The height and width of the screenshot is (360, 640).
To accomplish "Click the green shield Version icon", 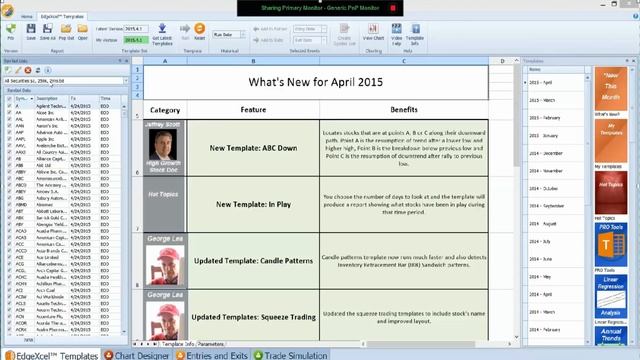I will pos(11,29).
